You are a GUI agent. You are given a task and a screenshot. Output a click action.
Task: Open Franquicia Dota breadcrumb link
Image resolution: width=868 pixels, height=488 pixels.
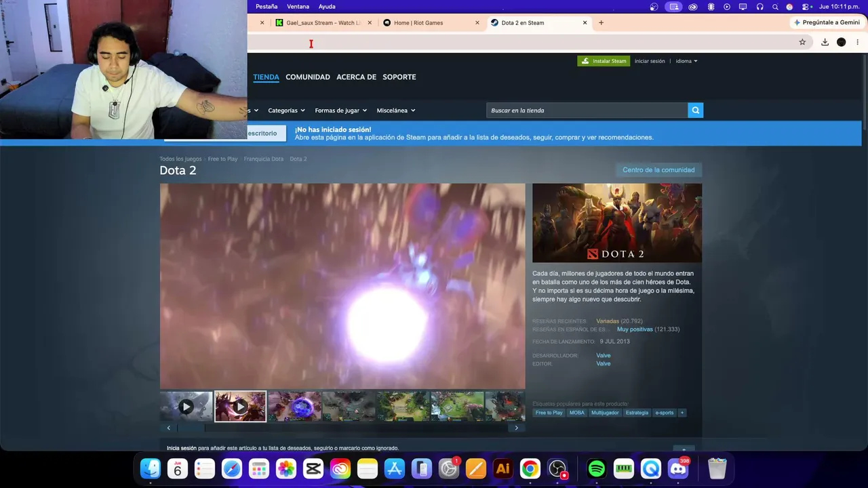pyautogui.click(x=264, y=159)
